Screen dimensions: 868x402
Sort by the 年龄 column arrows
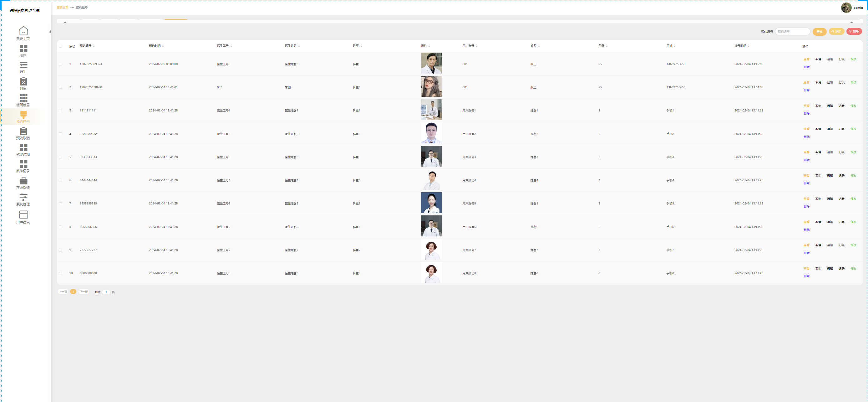(607, 46)
